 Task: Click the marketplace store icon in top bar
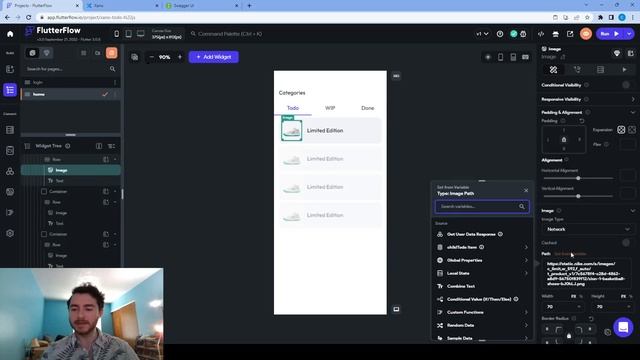point(556,34)
